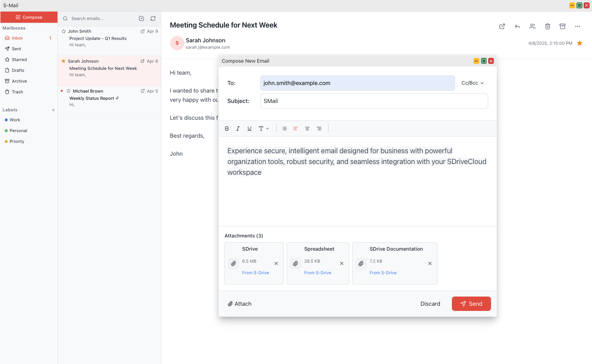The image size is (592, 364).
Task: Delete the open email with trash icon
Action: tap(548, 26)
